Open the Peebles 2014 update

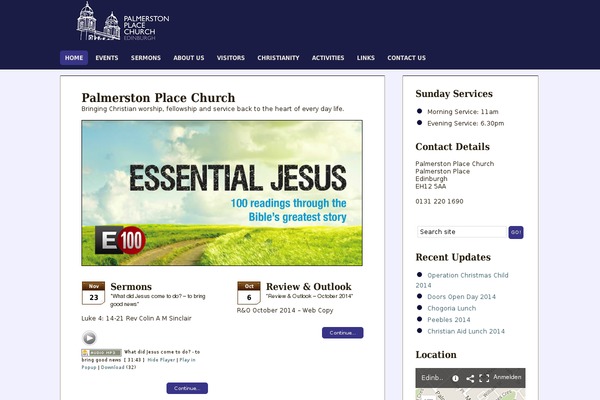449,320
